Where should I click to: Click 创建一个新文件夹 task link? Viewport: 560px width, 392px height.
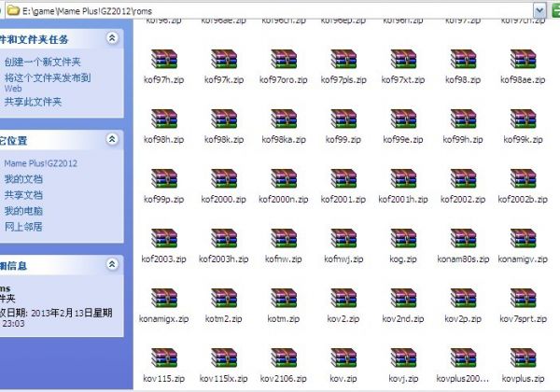(43, 63)
